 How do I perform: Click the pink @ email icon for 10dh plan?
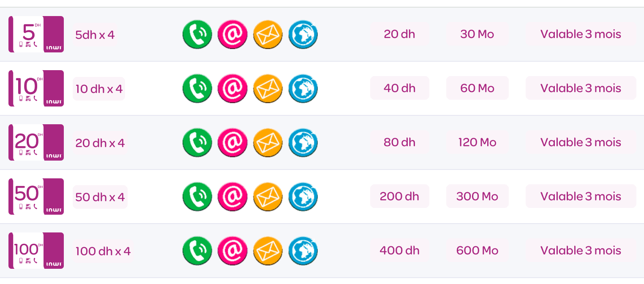coord(232,88)
